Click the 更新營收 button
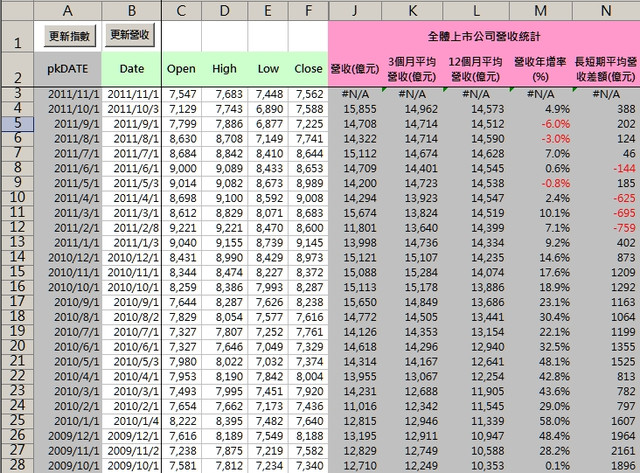The image size is (640, 473). 130,35
